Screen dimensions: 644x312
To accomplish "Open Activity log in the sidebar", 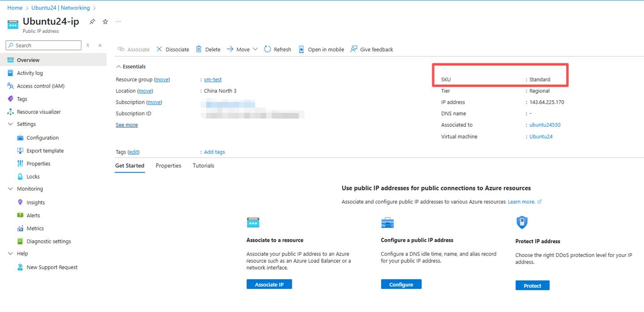I will coord(30,73).
